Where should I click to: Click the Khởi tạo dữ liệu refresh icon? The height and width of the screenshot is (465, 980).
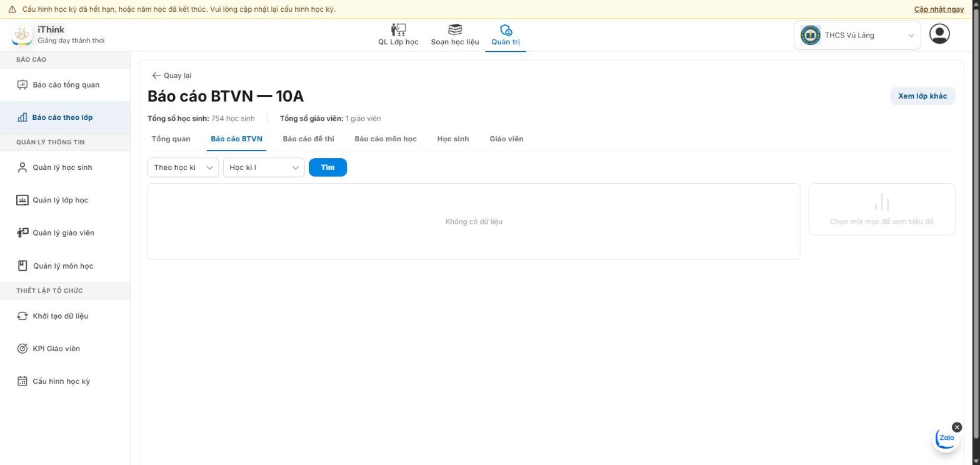pos(22,316)
